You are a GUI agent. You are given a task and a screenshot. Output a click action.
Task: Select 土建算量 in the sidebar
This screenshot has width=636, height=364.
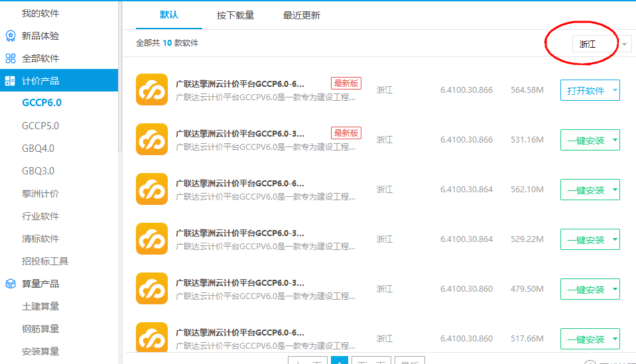point(40,306)
